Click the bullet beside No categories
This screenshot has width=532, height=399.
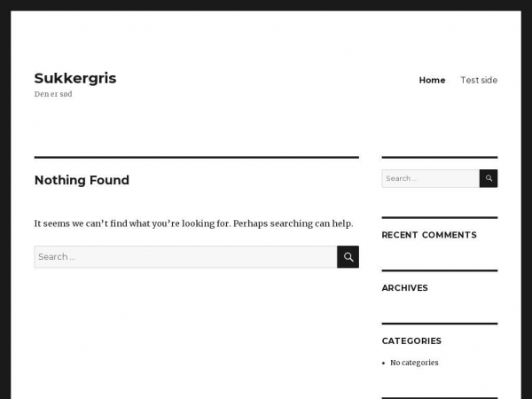pos(383,363)
